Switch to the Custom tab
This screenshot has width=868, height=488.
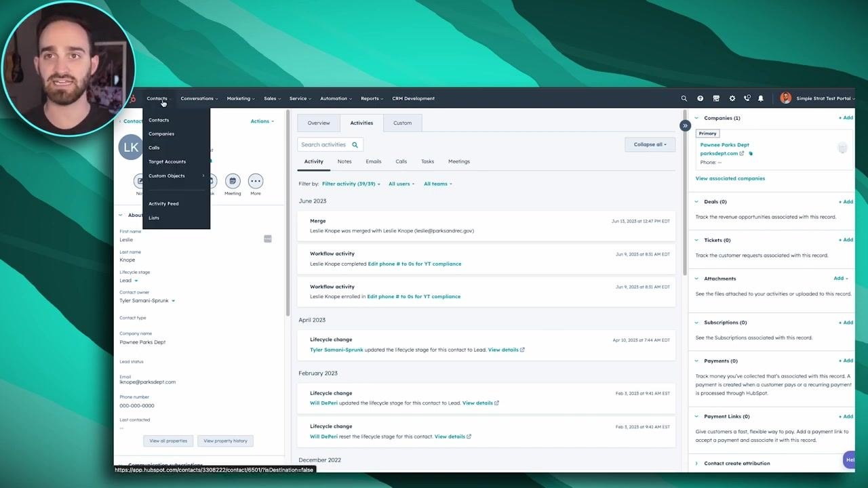click(x=402, y=123)
